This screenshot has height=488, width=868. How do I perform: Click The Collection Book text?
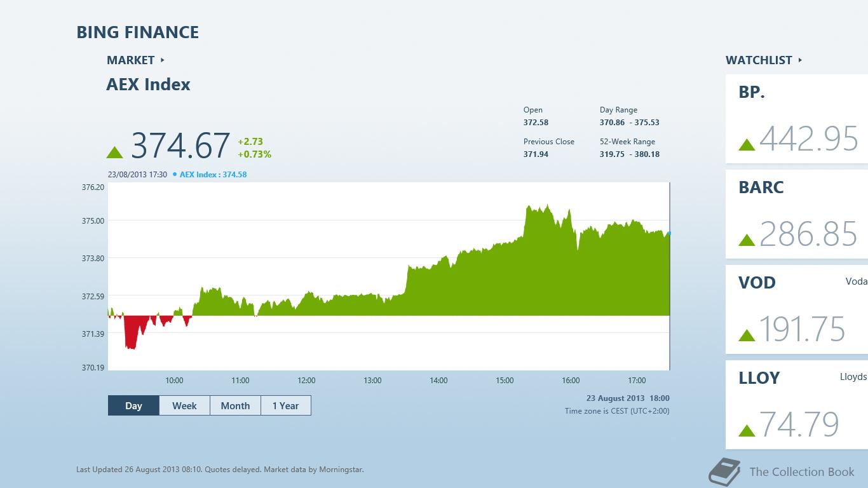pos(802,471)
